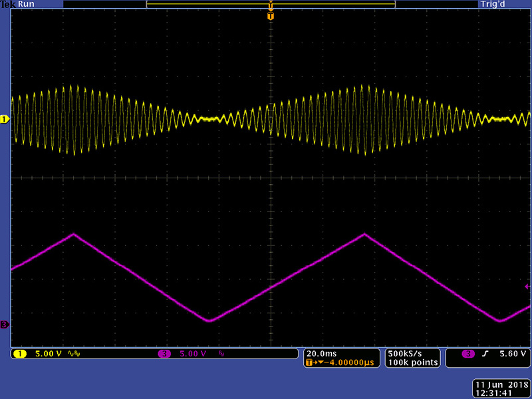Click the magenta trigger level arrow on right edge

(x=527, y=287)
